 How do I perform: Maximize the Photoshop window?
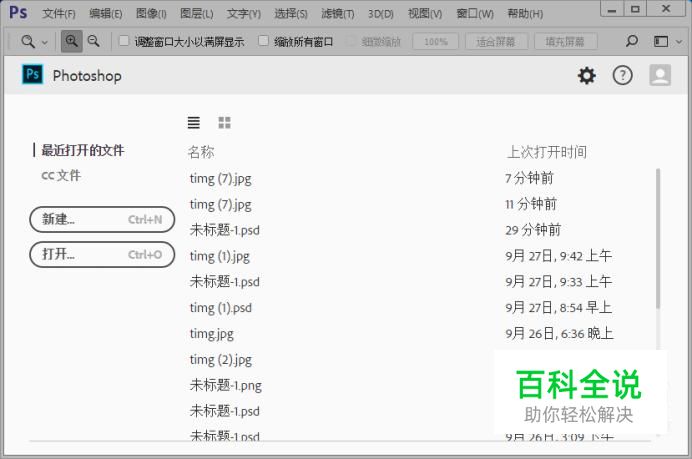[635, 9]
